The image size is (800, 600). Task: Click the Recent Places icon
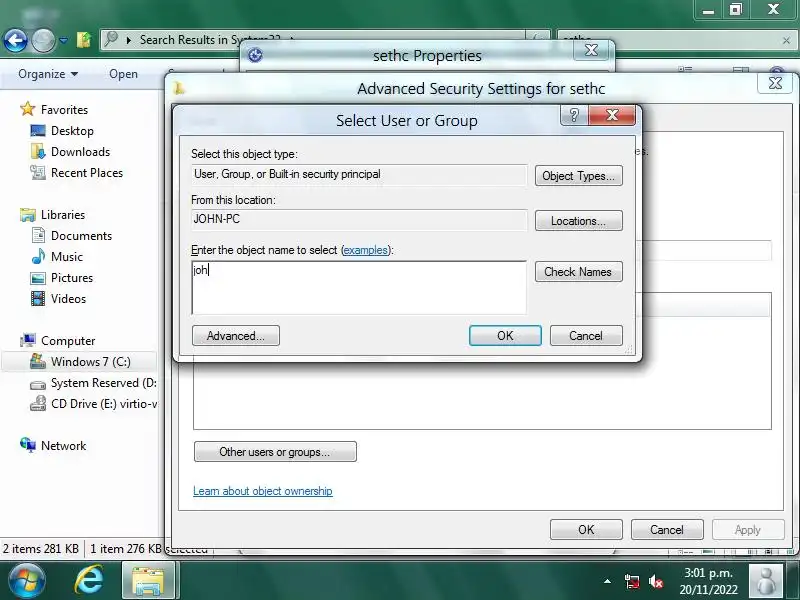(38, 173)
